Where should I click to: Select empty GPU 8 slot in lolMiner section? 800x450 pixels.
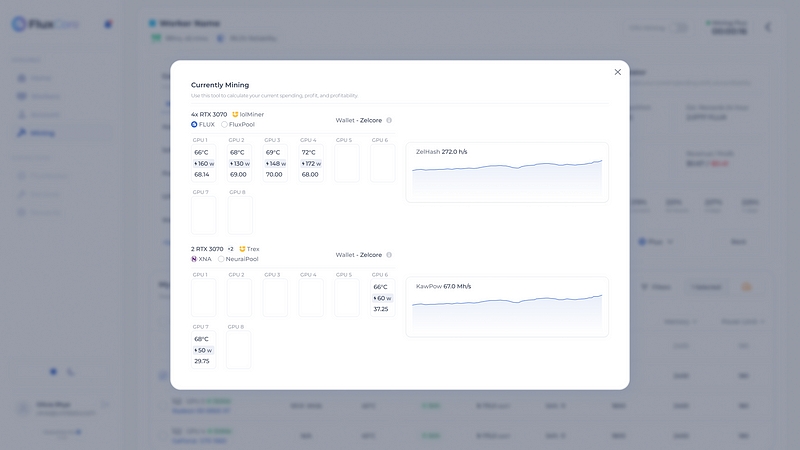tap(240, 215)
